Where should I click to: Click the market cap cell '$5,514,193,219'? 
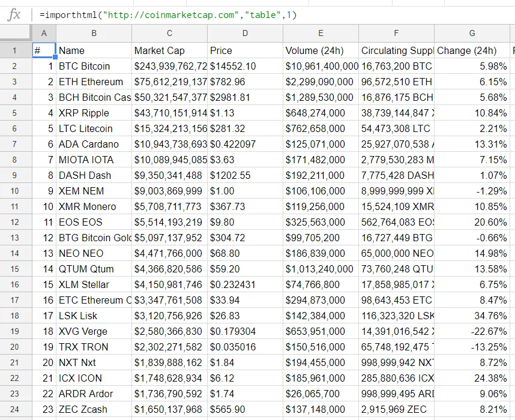click(x=169, y=223)
